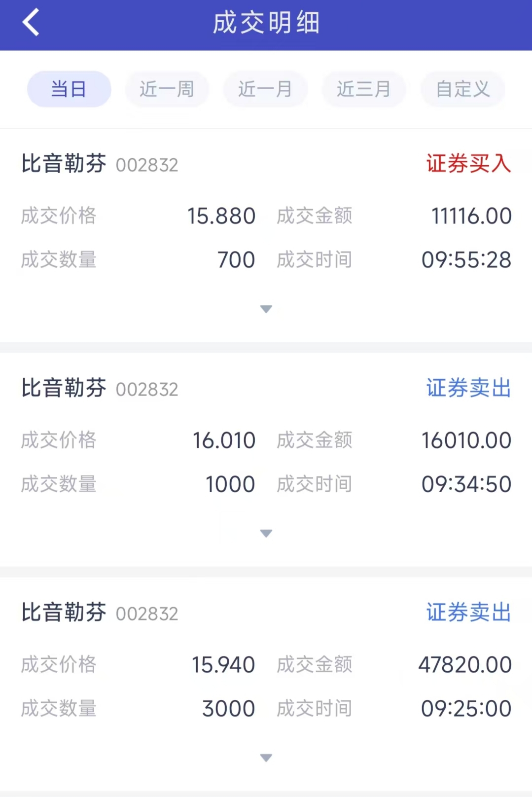This screenshot has width=532, height=797.
Task: Expand the 09:25:00 trade details arrow
Action: coord(266,758)
